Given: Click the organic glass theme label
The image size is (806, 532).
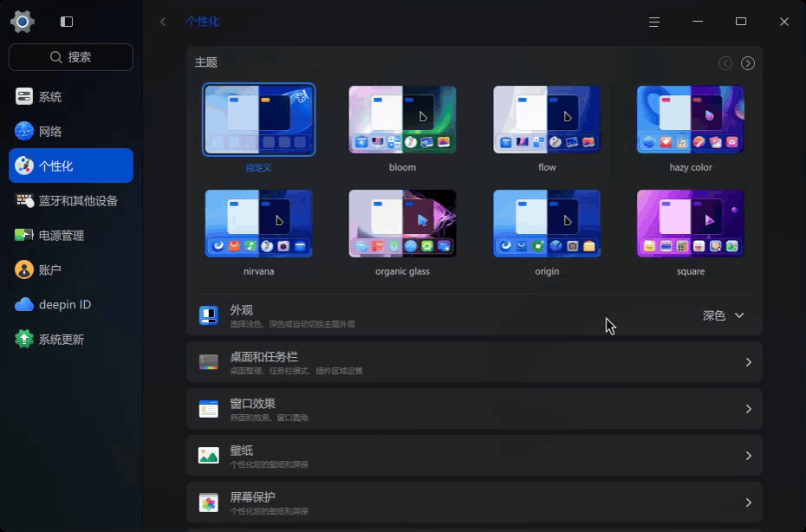Looking at the screenshot, I should tap(402, 271).
